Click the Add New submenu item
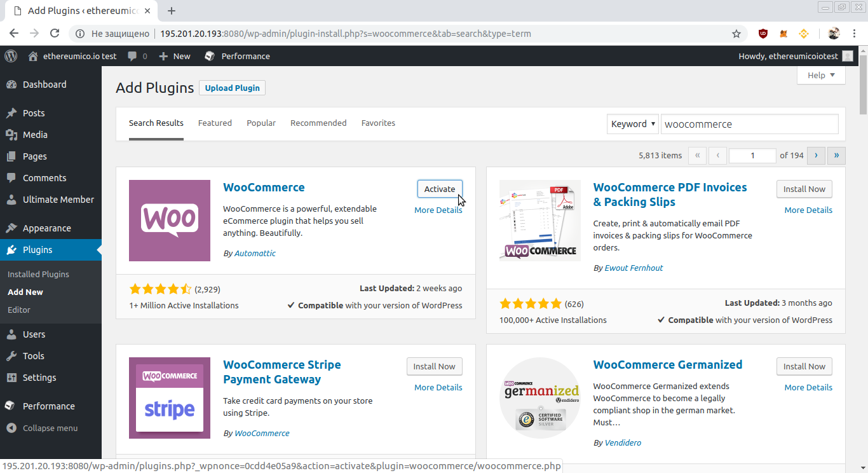868x473 pixels. click(25, 292)
